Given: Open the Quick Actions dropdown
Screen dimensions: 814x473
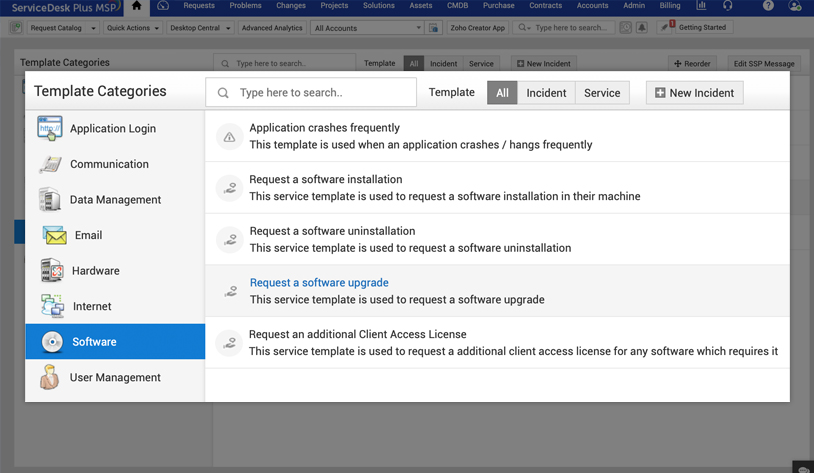Looking at the screenshot, I should pos(133,28).
